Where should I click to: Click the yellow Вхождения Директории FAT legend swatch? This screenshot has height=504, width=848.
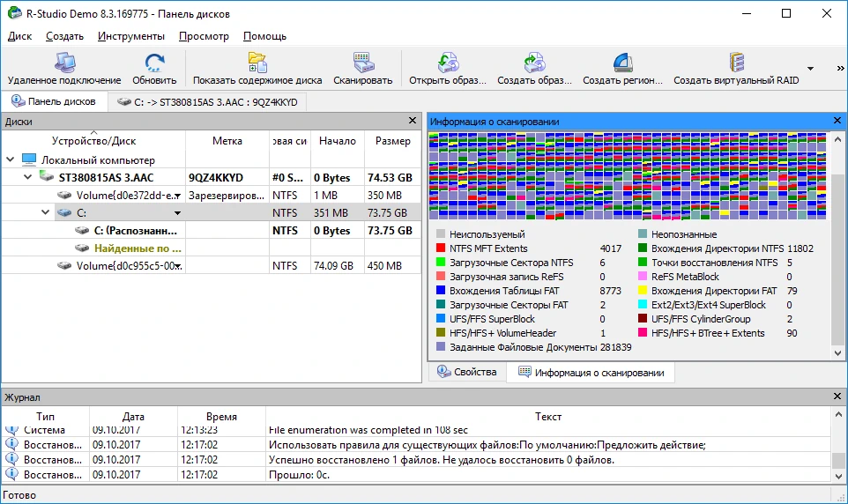643,291
